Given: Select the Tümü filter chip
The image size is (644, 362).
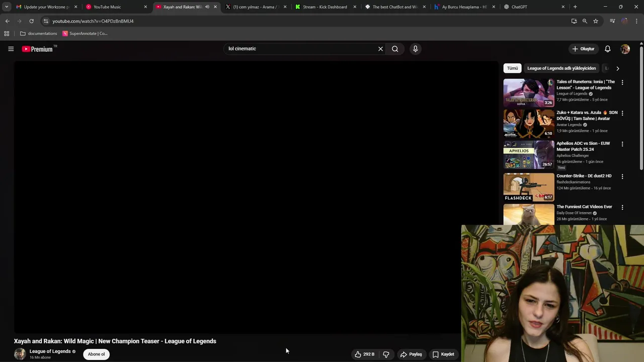Looking at the screenshot, I should [512, 68].
